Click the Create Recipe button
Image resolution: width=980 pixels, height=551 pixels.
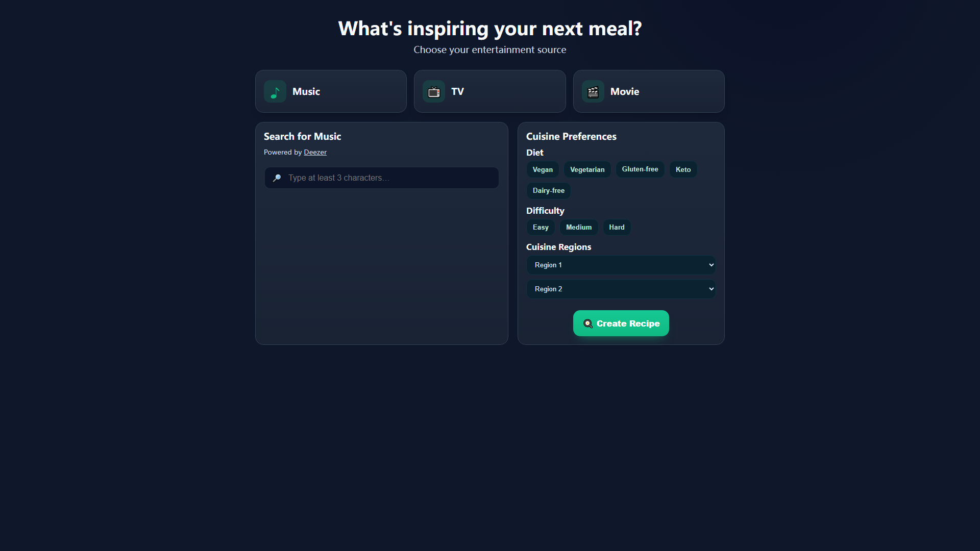point(621,323)
